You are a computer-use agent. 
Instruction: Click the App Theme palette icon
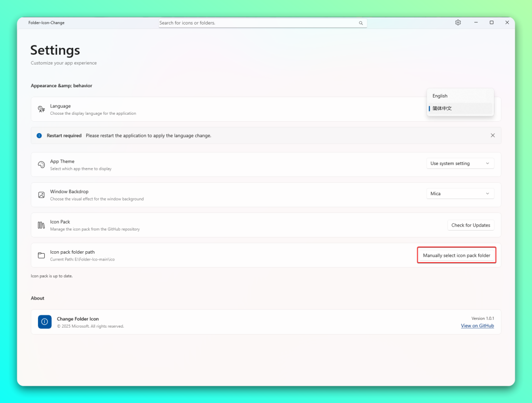click(x=41, y=165)
